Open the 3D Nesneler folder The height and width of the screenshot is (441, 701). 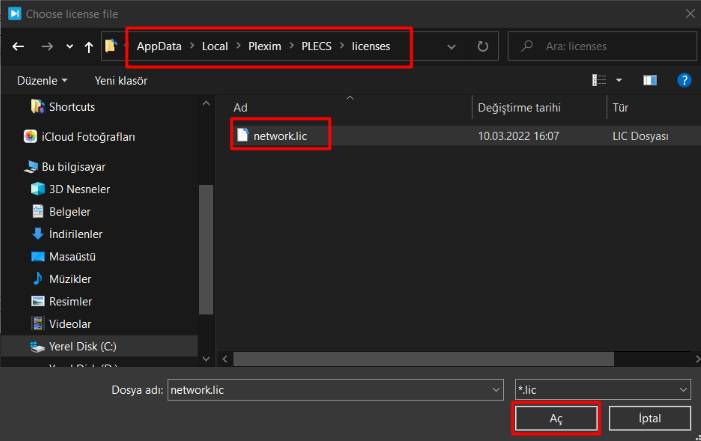(x=79, y=189)
